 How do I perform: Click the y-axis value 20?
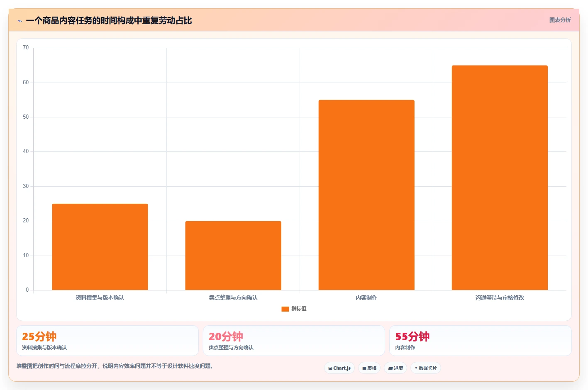(x=26, y=221)
